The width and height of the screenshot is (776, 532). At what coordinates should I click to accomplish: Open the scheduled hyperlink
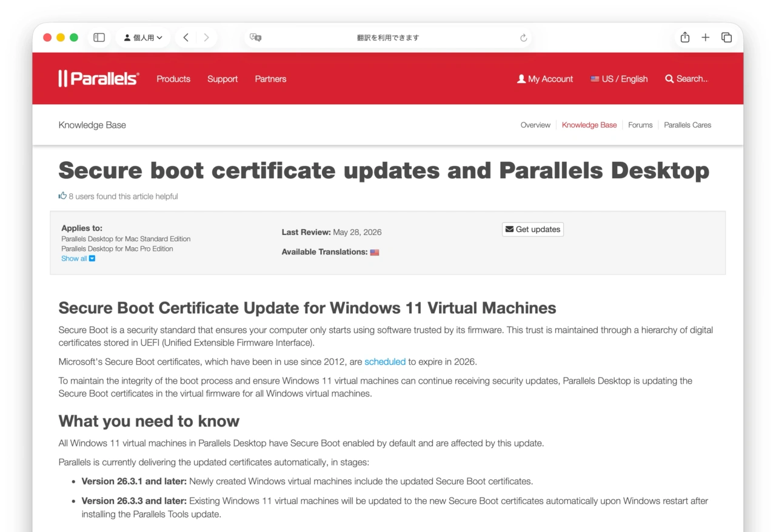click(x=385, y=362)
